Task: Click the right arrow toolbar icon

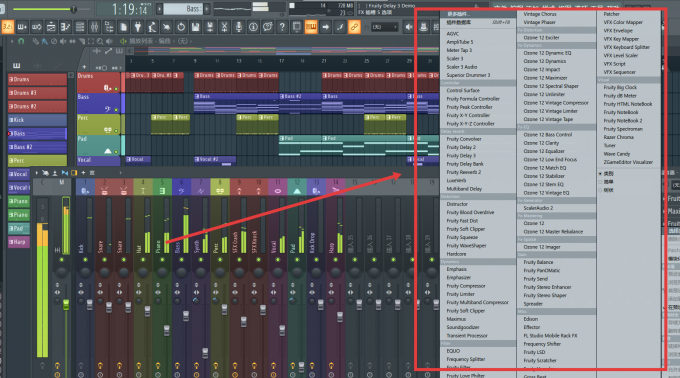Action: (325, 27)
